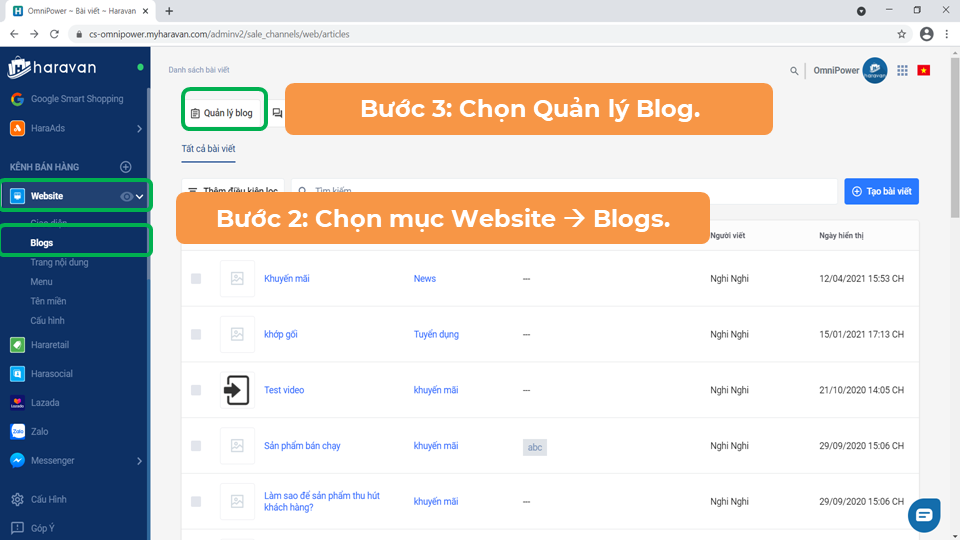
Task: Check the Khuyến mãi article checkbox
Action: tap(196, 279)
